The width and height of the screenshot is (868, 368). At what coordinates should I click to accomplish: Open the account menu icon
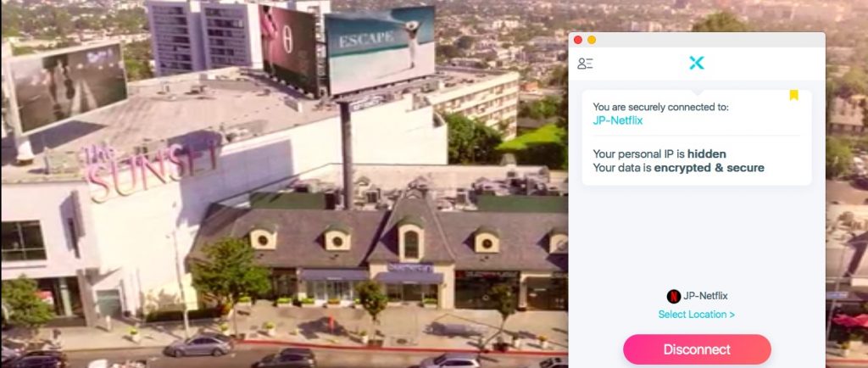[585, 64]
